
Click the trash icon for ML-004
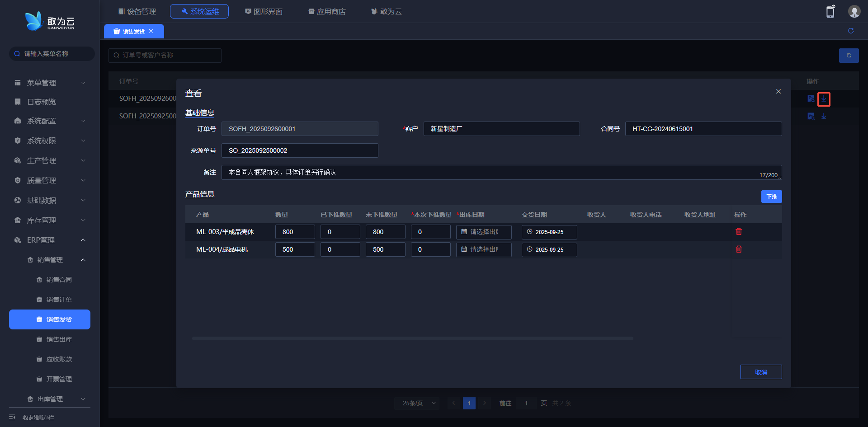tap(739, 249)
